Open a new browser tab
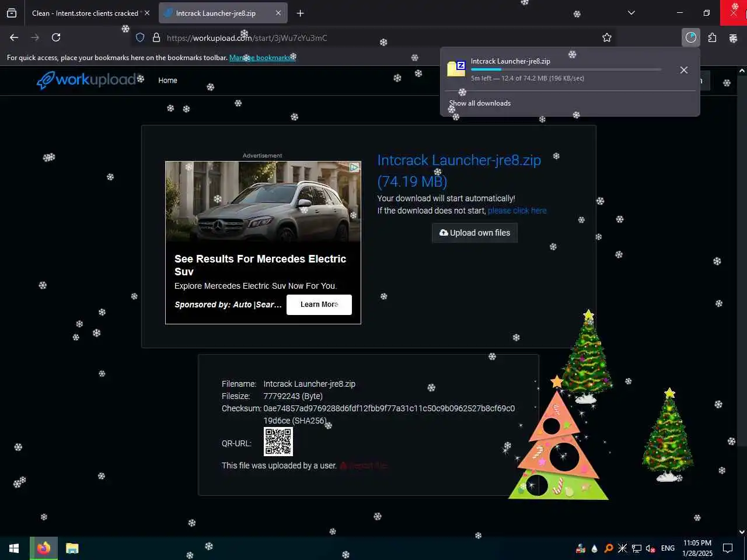This screenshot has height=560, width=747. click(x=300, y=13)
